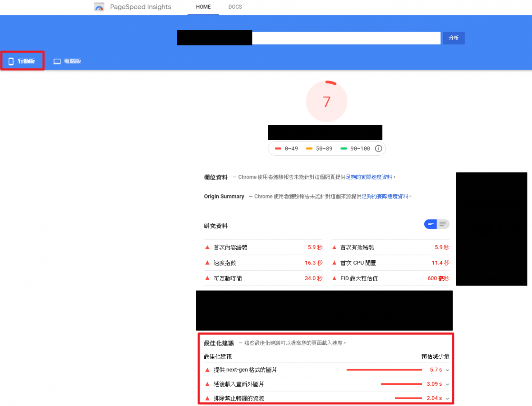
Task: Click the red triangle beside 首次 CPU 閒置
Action: [x=334, y=263]
